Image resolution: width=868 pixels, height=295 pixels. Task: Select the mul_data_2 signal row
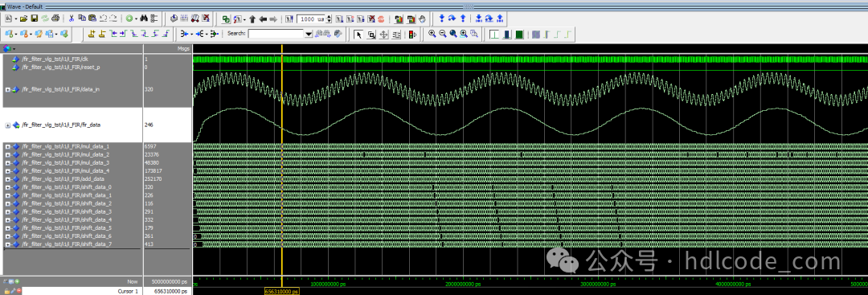tap(72, 154)
